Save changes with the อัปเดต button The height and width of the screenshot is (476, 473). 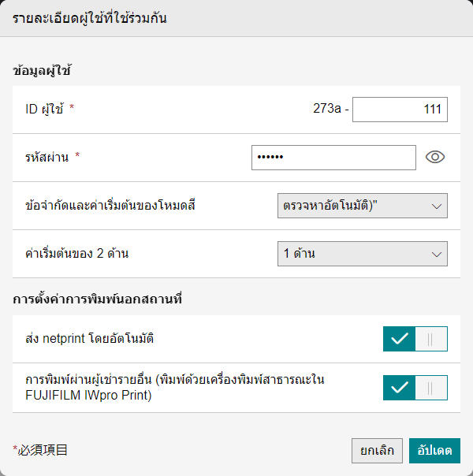pyautogui.click(x=434, y=451)
